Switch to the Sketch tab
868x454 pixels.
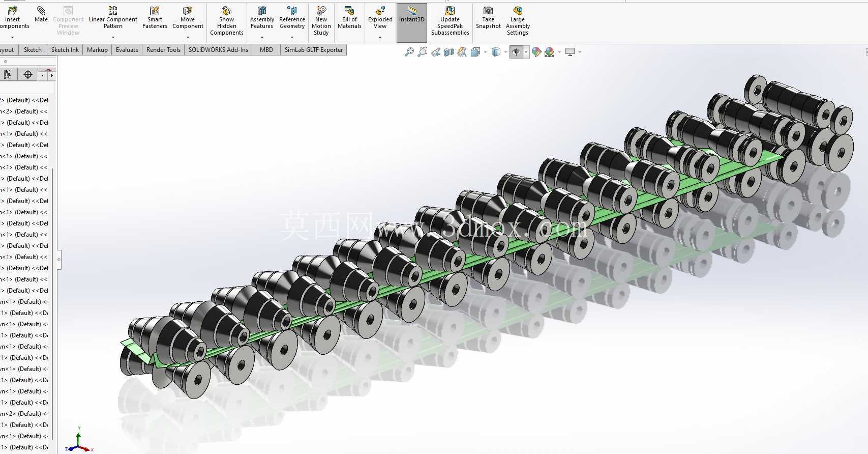tap(33, 50)
